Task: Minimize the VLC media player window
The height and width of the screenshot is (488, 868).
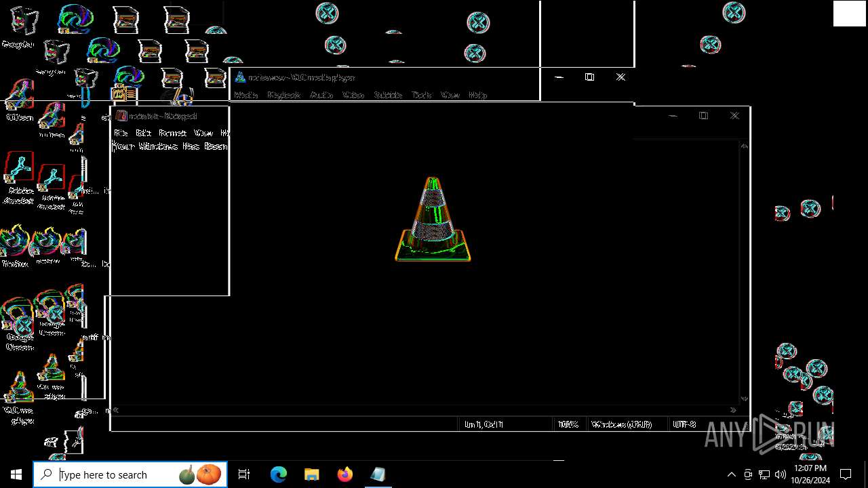Action: click(559, 77)
